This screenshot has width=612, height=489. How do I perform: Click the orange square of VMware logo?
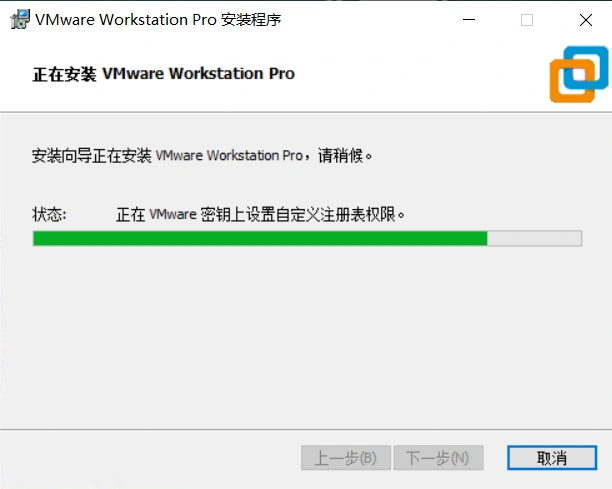[x=572, y=81]
